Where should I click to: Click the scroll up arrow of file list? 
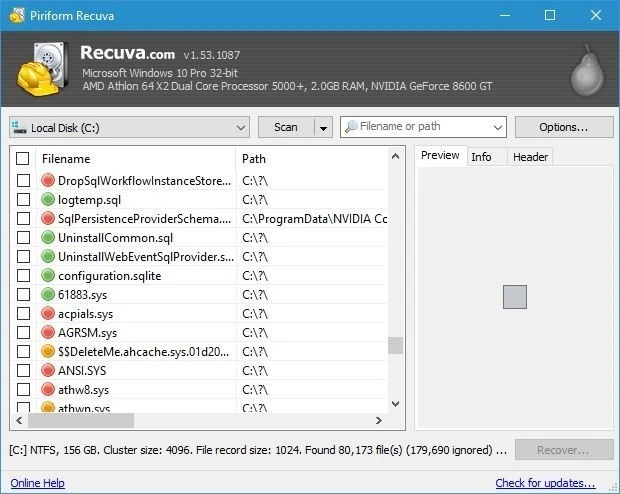click(395, 157)
